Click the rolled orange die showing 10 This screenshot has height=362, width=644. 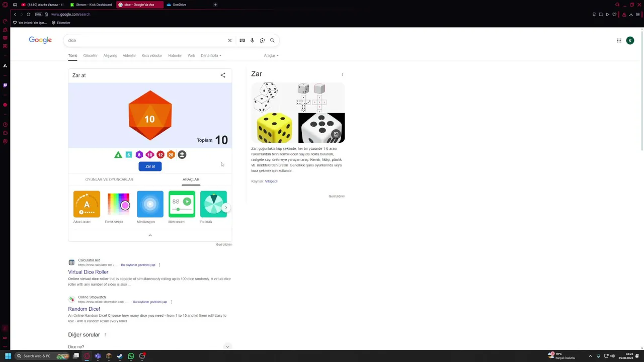coord(150,115)
